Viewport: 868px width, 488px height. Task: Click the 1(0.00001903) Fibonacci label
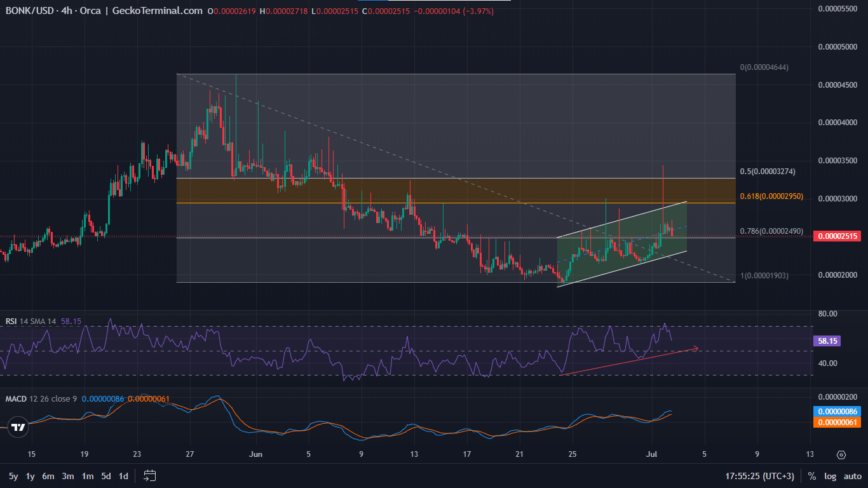[764, 276]
